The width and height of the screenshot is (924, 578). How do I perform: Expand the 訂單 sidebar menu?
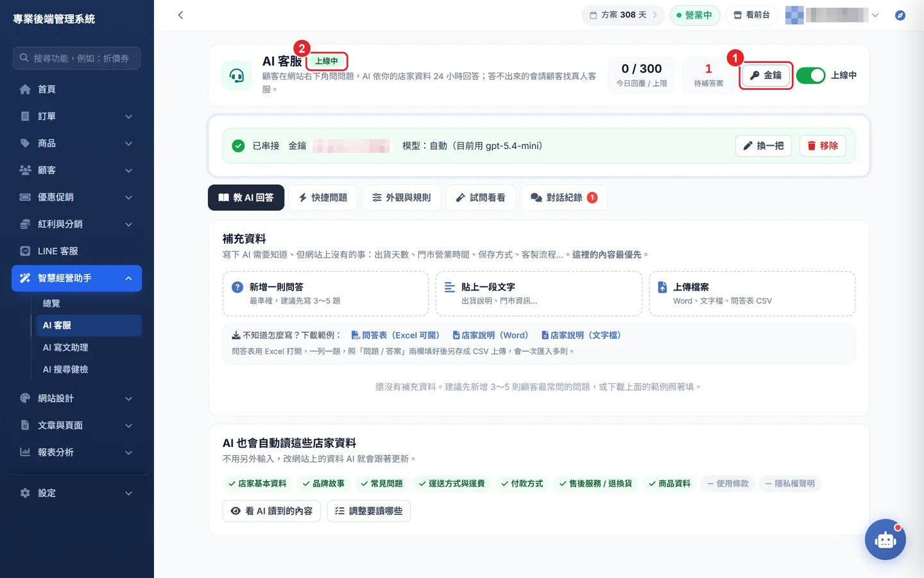click(77, 116)
